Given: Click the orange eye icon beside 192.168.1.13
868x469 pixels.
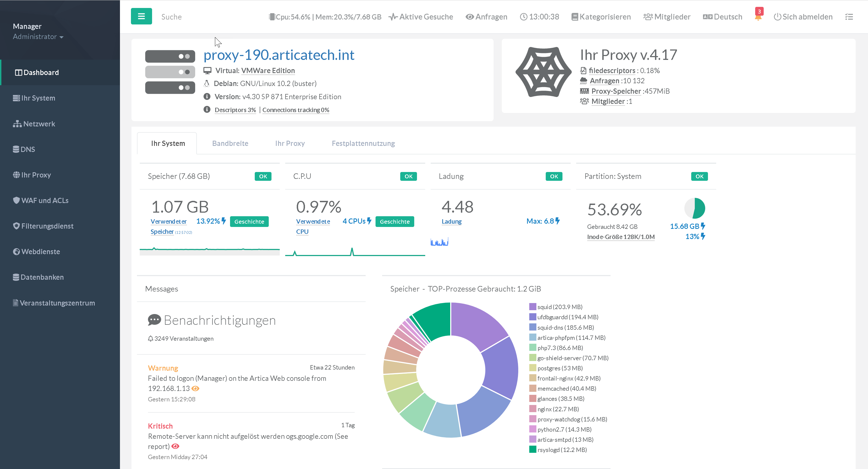Looking at the screenshot, I should pyautogui.click(x=195, y=388).
